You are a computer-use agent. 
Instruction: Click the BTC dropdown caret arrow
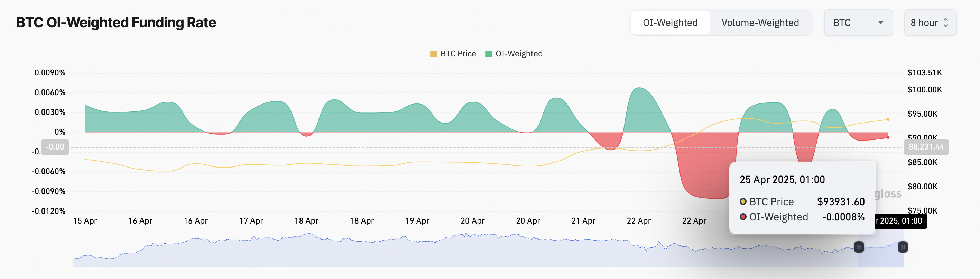click(880, 23)
